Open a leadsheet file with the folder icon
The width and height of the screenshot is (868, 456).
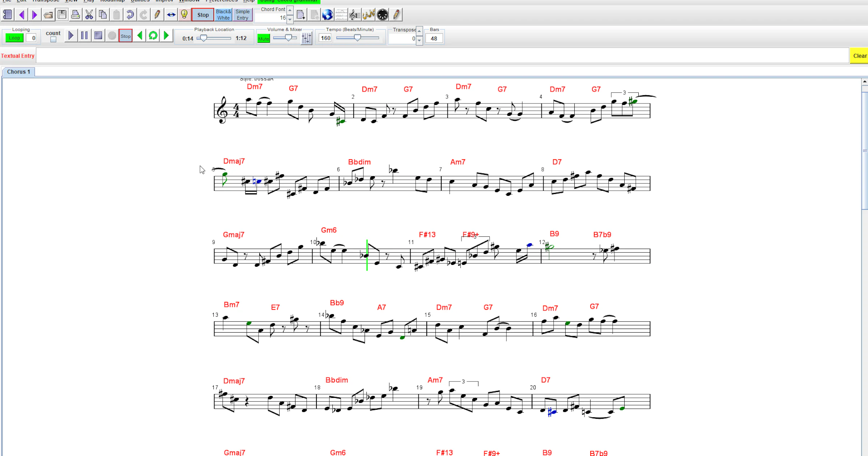pos(48,15)
